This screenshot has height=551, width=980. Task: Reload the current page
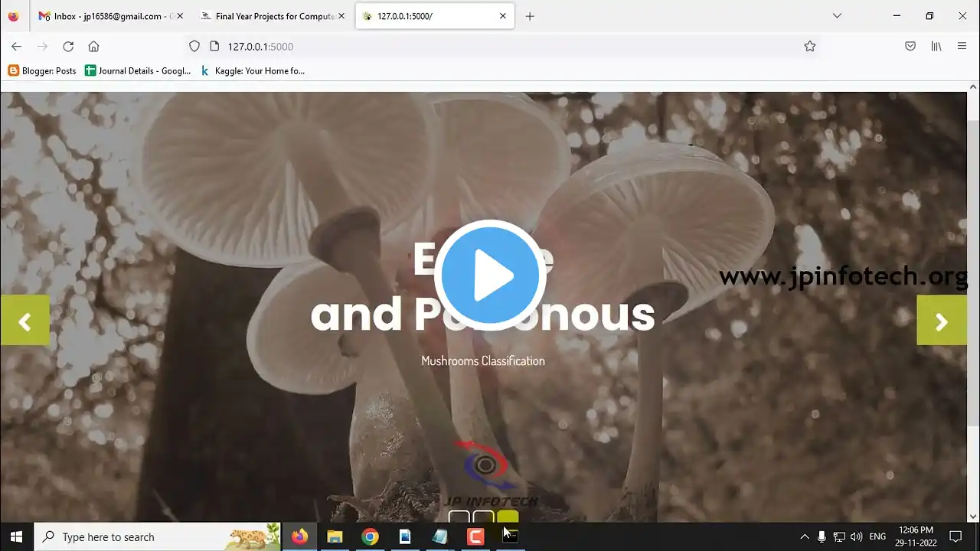pyautogui.click(x=68, y=47)
